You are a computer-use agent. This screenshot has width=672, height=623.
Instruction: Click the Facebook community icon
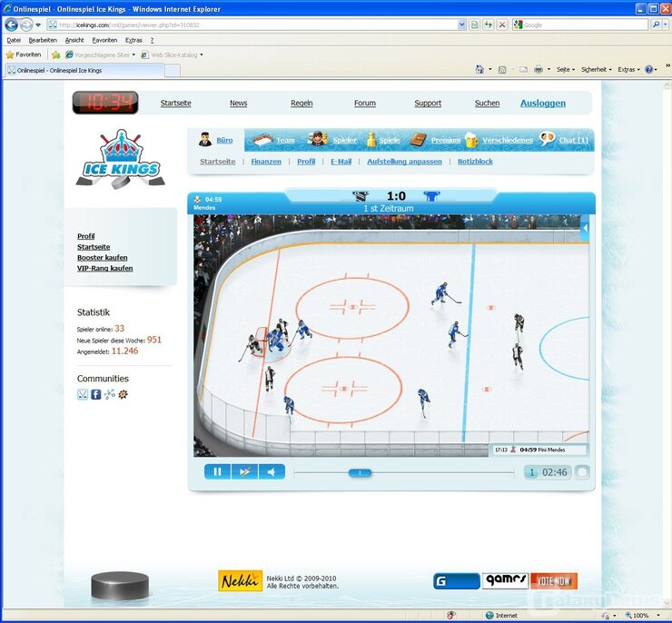(x=96, y=394)
